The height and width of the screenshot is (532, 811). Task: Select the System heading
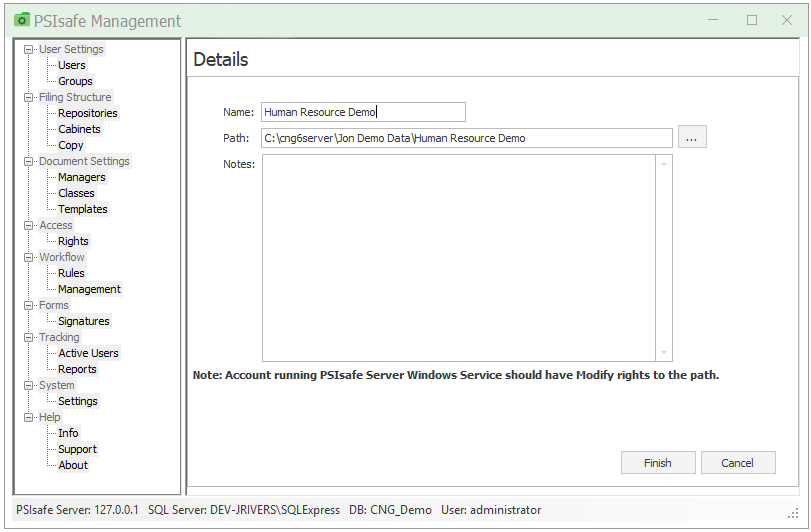57,385
